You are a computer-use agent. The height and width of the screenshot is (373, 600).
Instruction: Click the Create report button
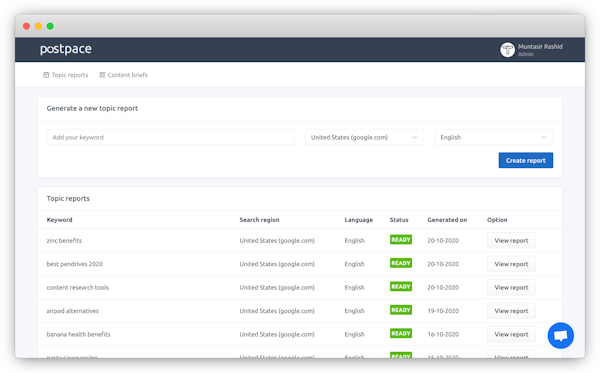(526, 160)
